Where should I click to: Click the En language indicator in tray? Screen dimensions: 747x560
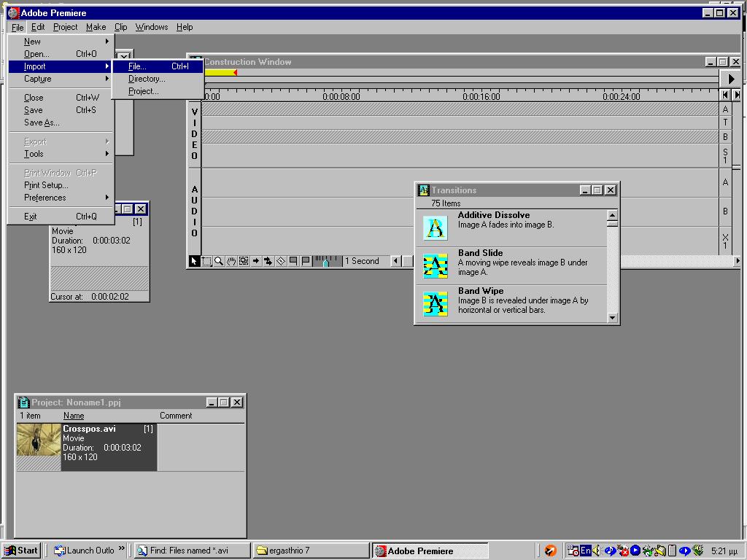tap(586, 551)
